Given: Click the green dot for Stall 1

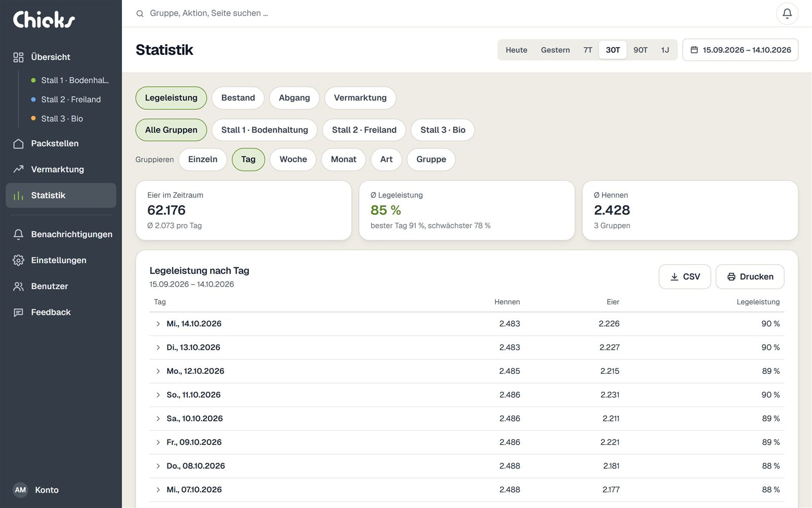Looking at the screenshot, I should point(33,80).
